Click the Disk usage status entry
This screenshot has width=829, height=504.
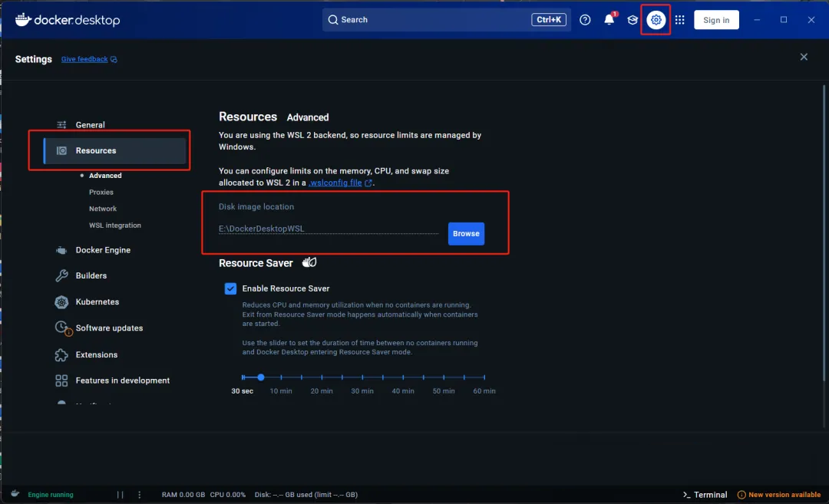point(306,495)
